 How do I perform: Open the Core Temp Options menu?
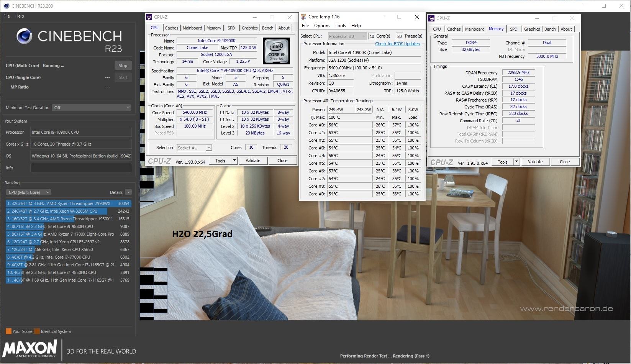[x=322, y=26]
